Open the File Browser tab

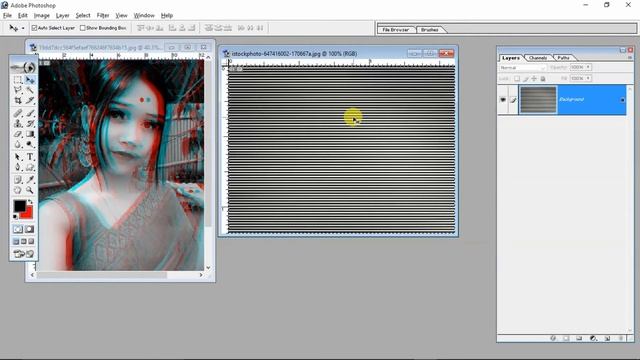pyautogui.click(x=396, y=30)
